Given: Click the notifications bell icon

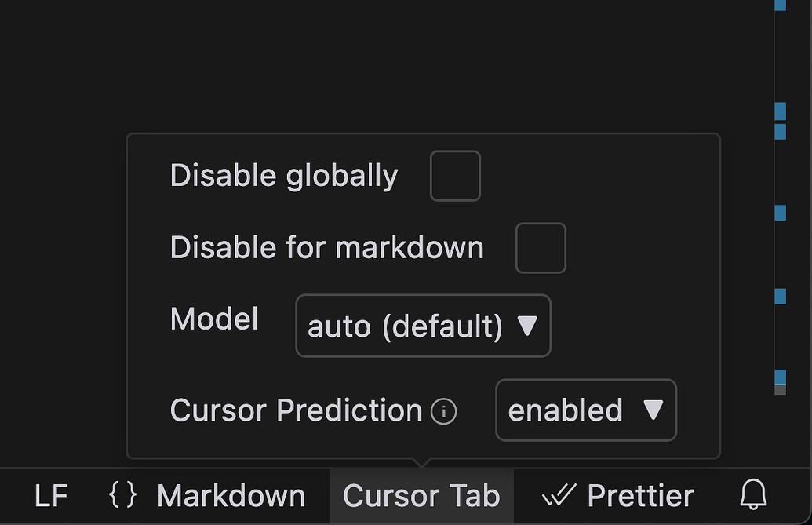Looking at the screenshot, I should click(x=753, y=495).
